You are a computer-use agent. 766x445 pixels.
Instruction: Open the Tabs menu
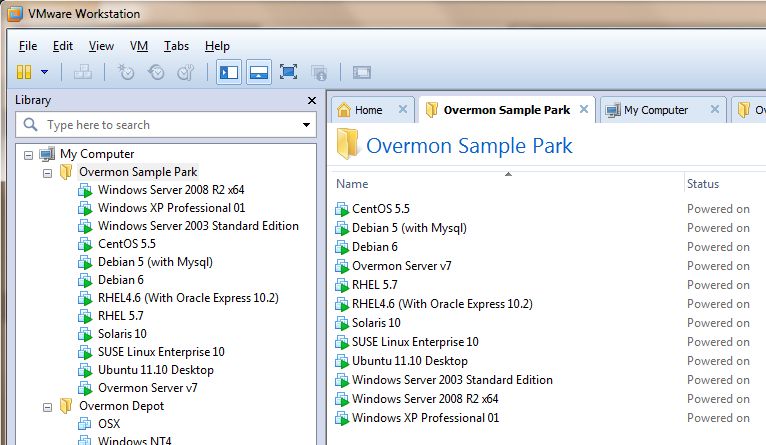click(176, 46)
